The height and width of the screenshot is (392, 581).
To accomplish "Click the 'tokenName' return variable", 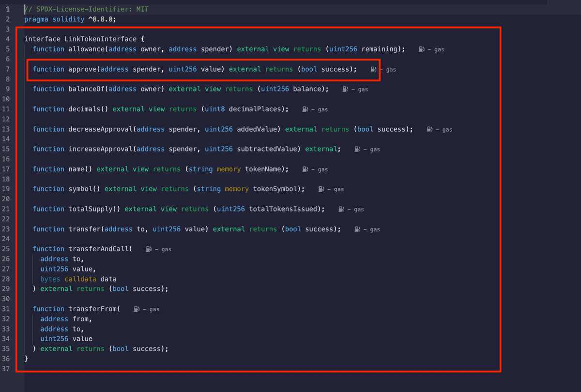I will [x=263, y=169].
